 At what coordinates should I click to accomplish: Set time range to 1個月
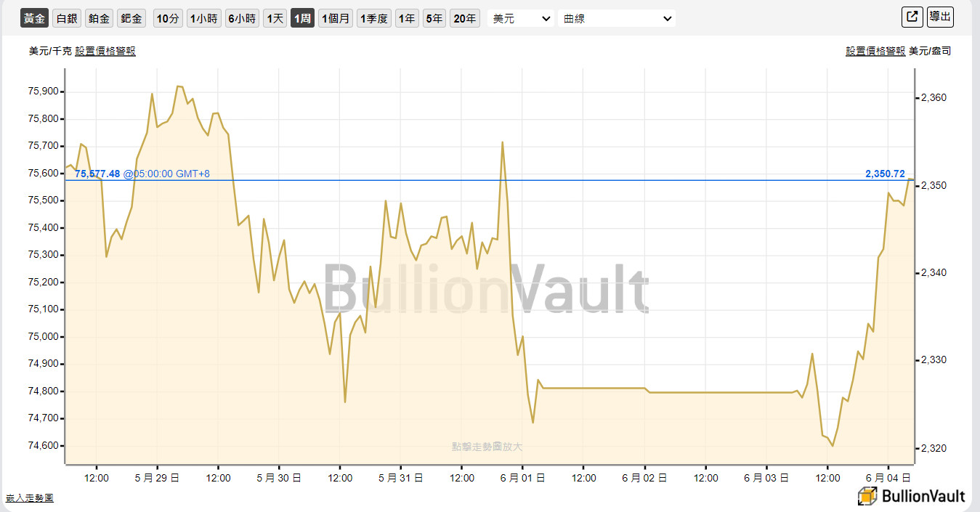[x=336, y=18]
